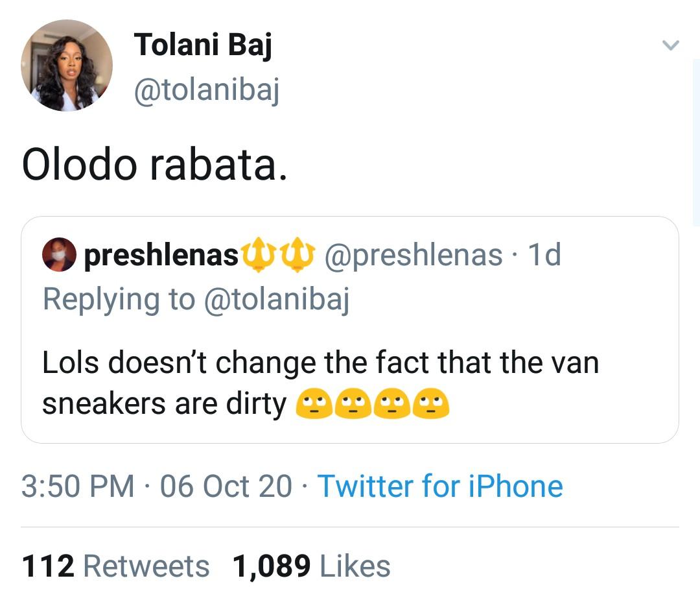
Task: Click the 1d timestamp of quoted tweet
Action: point(544,255)
